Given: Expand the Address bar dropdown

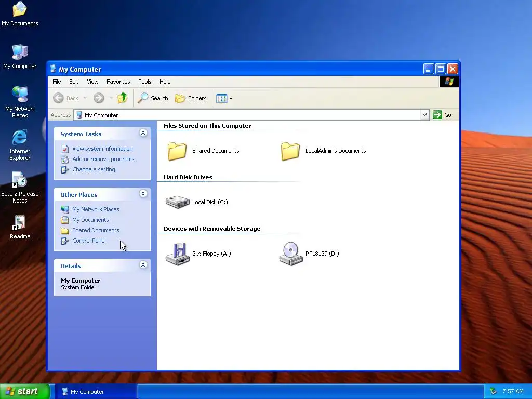Looking at the screenshot, I should [424, 115].
